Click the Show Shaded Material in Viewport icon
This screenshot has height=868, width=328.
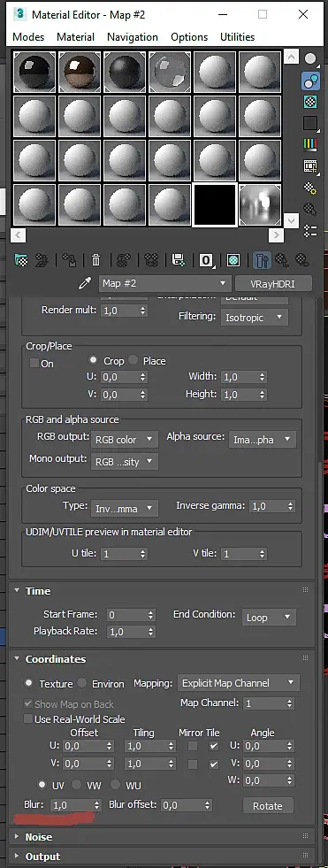pos(233,259)
